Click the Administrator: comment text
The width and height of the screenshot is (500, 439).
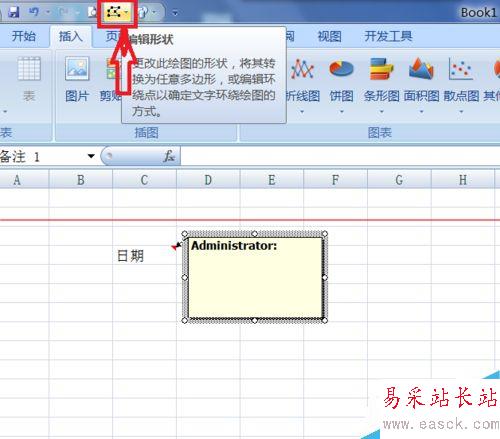(x=234, y=246)
